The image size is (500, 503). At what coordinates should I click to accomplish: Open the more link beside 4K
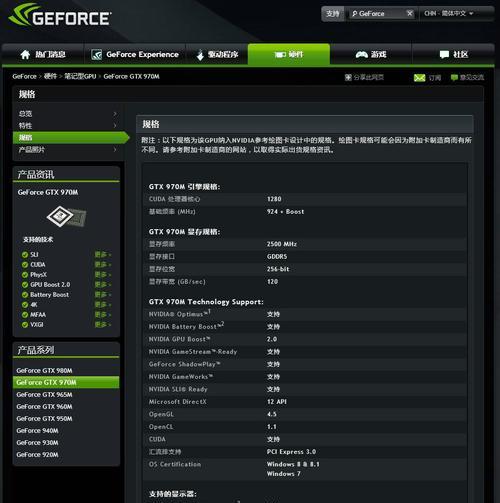pyautogui.click(x=103, y=305)
